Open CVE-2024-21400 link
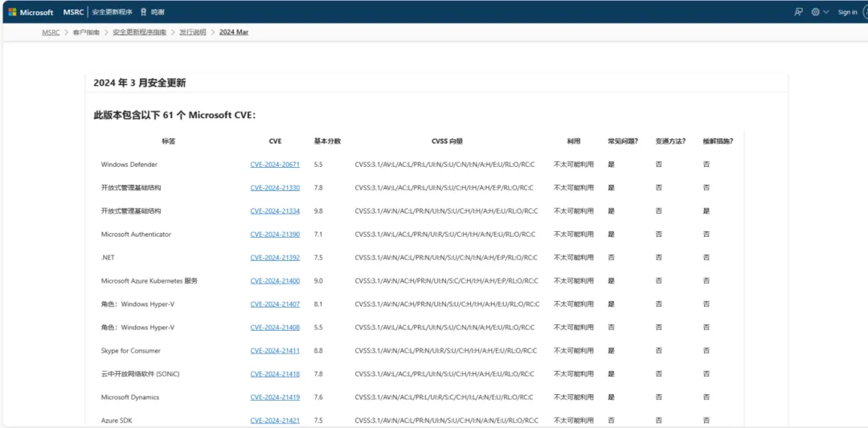 pos(275,280)
